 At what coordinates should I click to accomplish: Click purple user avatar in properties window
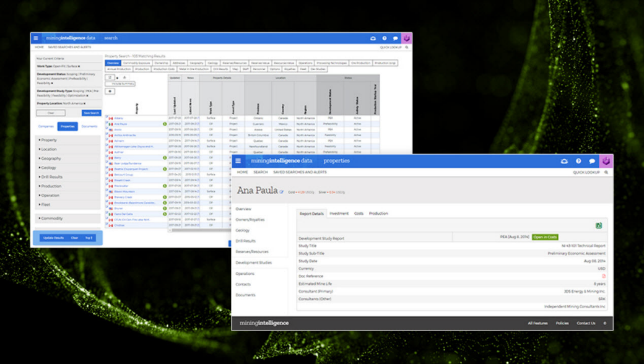(x=606, y=161)
